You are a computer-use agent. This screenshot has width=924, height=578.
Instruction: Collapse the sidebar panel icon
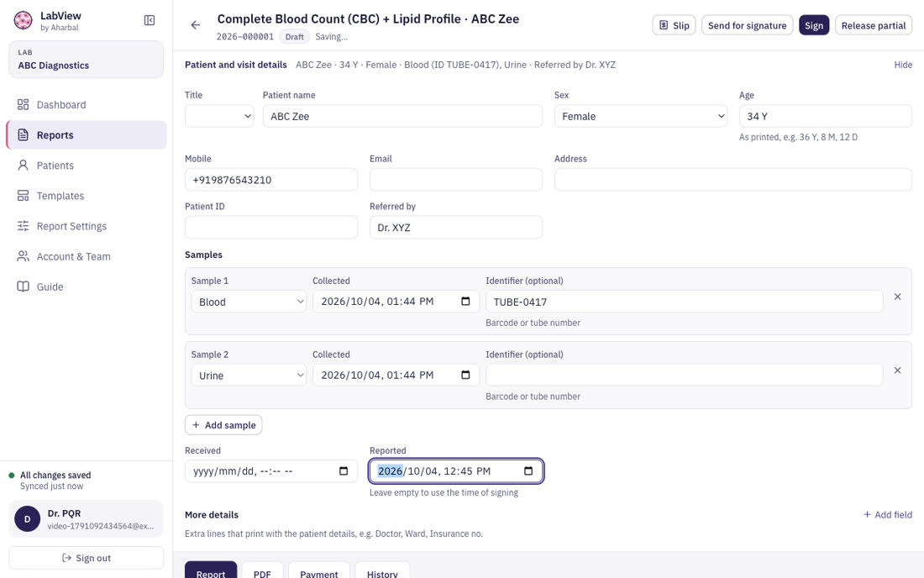[149, 21]
